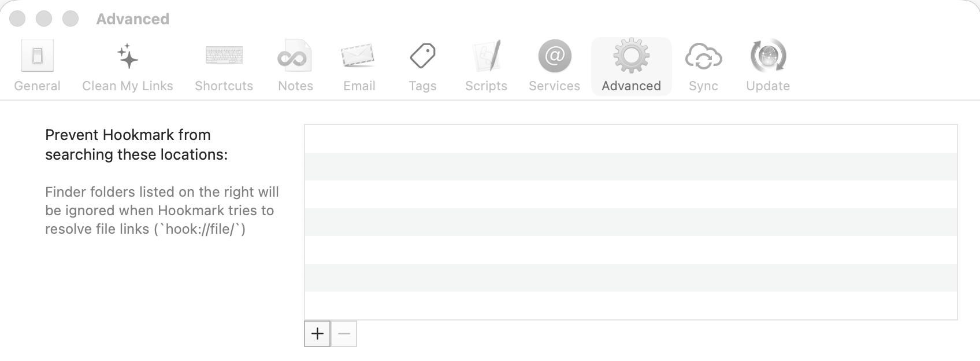Viewport: 980px width, 361px height.
Task: Select the Services @ icon
Action: point(554,56)
